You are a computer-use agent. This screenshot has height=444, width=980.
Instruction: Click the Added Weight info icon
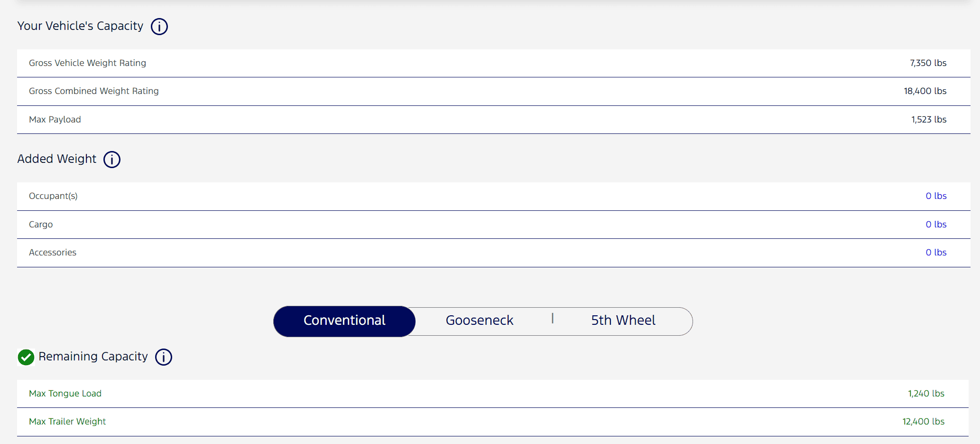pos(112,160)
